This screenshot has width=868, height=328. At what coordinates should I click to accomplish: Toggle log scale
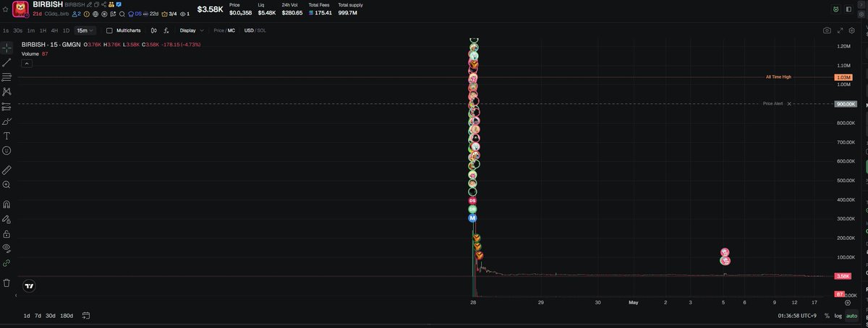pyautogui.click(x=838, y=316)
